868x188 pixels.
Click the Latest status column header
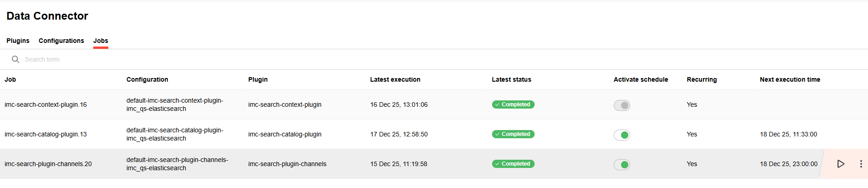511,79
